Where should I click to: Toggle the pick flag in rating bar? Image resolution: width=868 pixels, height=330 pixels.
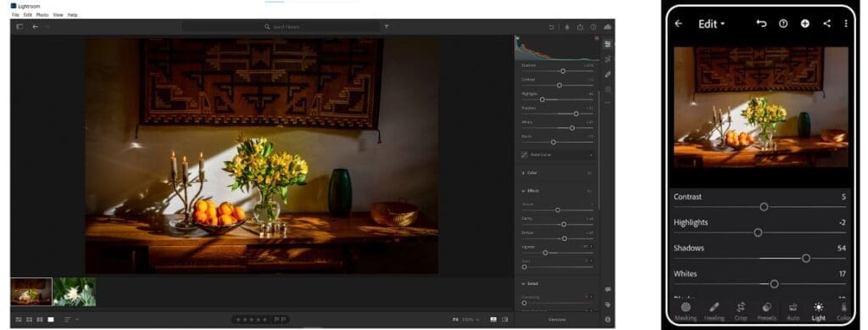coord(276,320)
